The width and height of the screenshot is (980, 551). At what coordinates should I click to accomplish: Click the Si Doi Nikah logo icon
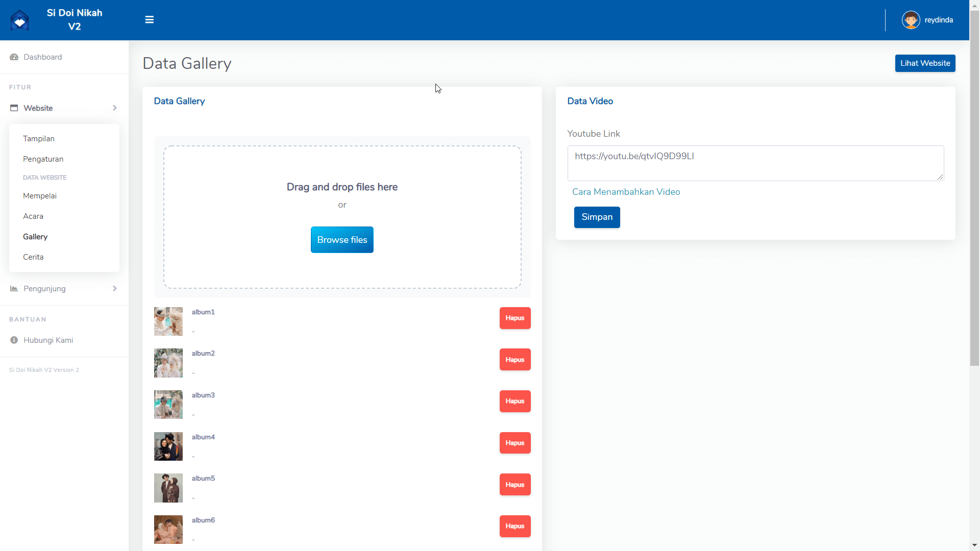point(19,20)
